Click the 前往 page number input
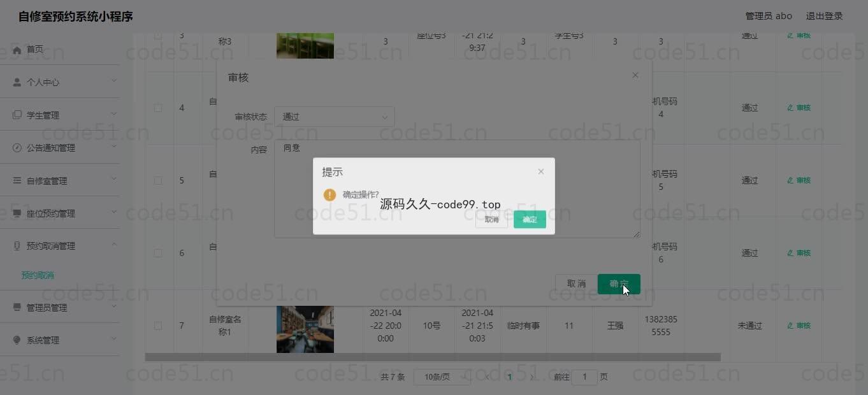Screen dimensions: 868x395 tap(584, 377)
